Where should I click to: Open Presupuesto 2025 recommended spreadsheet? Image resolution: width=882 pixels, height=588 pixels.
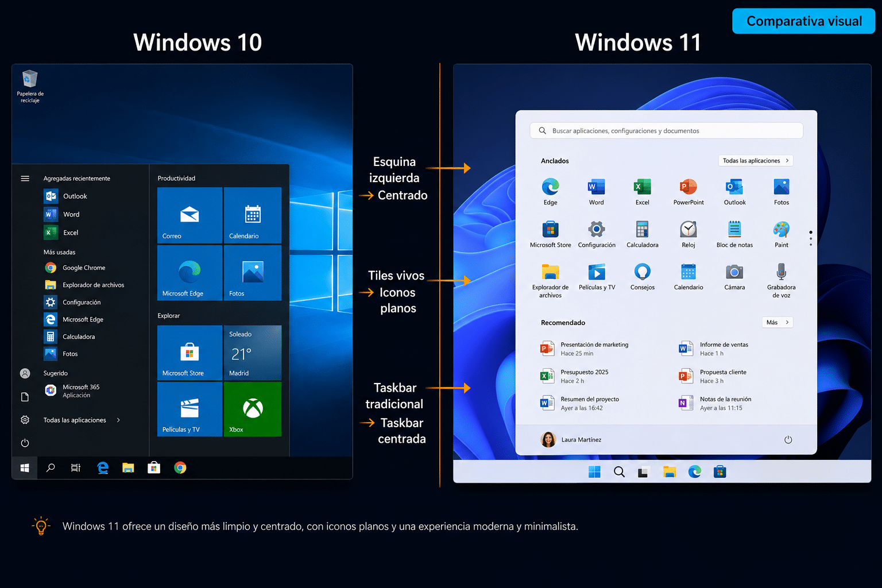(574, 376)
